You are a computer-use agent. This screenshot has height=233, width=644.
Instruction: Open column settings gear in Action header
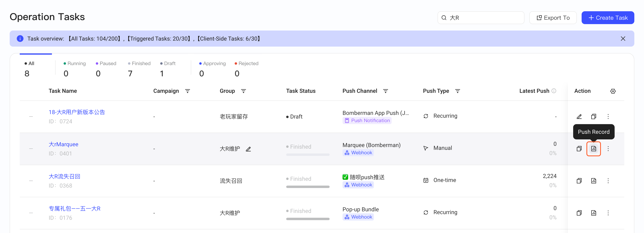click(x=613, y=91)
